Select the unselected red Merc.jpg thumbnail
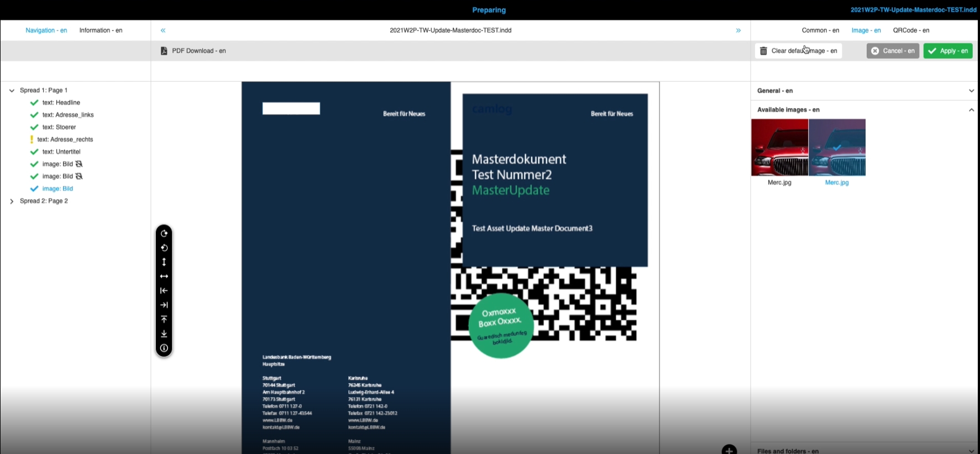 point(779,148)
